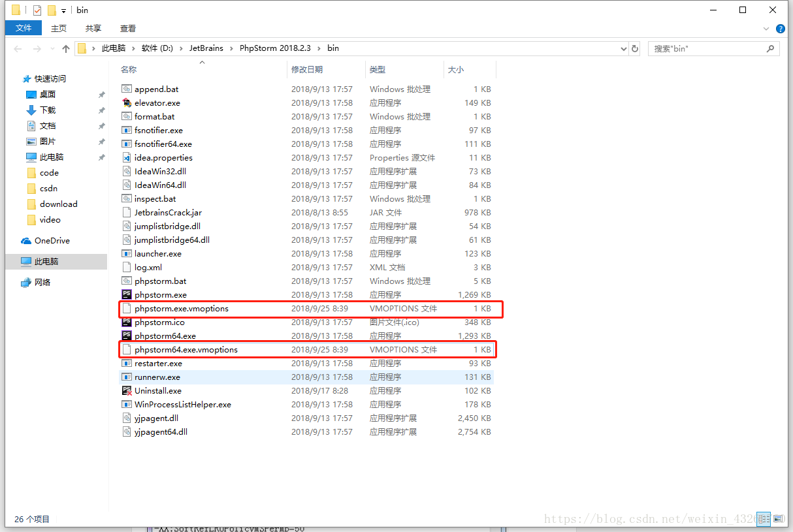Go back with the back arrow
The image size is (793, 532).
[18, 48]
